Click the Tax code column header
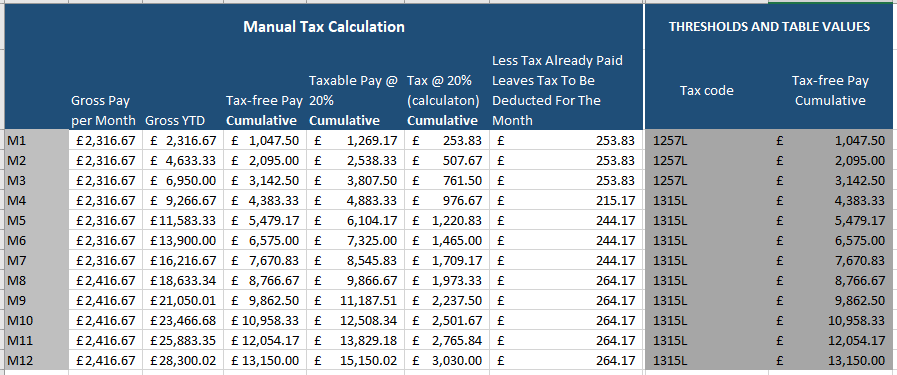Screen dimensions: 897x375 [x=707, y=90]
